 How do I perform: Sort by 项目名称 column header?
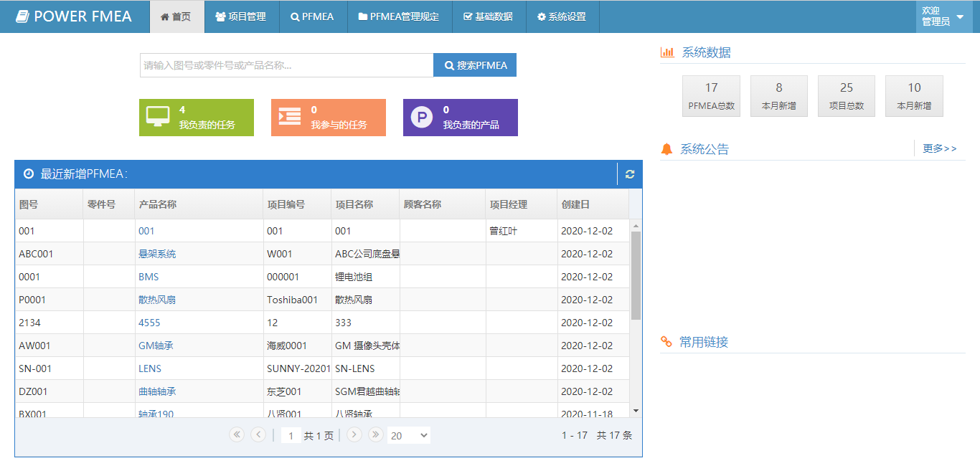pos(365,204)
